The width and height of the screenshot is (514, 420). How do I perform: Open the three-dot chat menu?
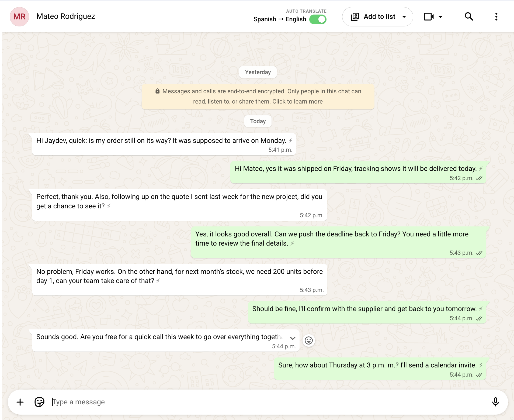tap(496, 17)
